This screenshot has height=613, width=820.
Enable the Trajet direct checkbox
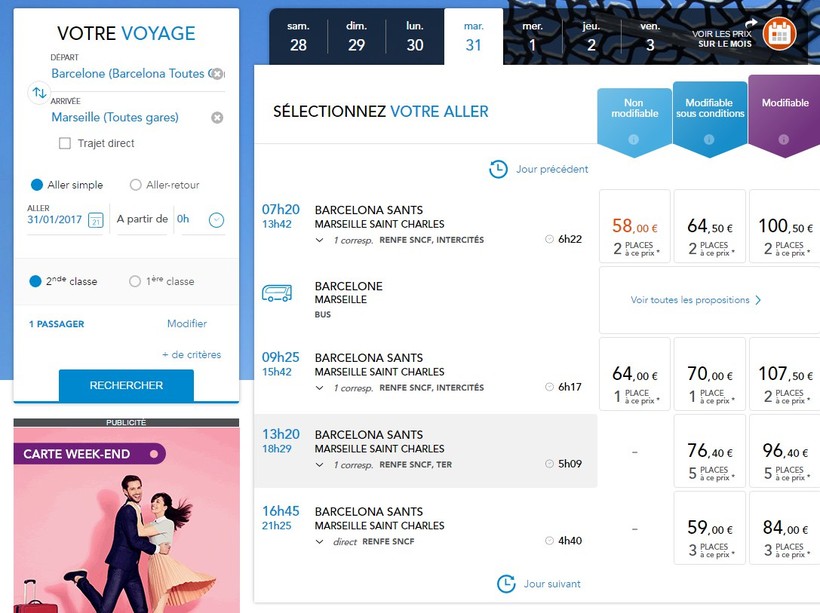pos(65,144)
